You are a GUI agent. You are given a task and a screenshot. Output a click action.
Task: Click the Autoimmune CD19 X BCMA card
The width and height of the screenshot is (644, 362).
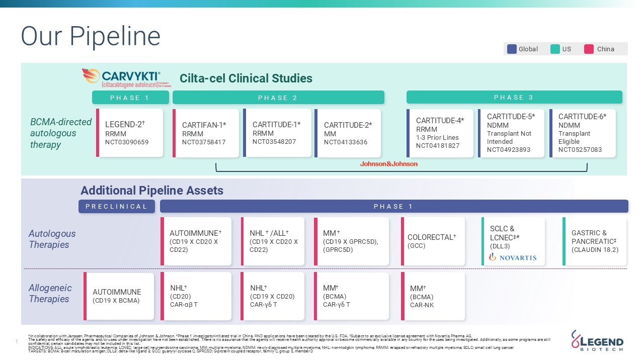[119, 296]
